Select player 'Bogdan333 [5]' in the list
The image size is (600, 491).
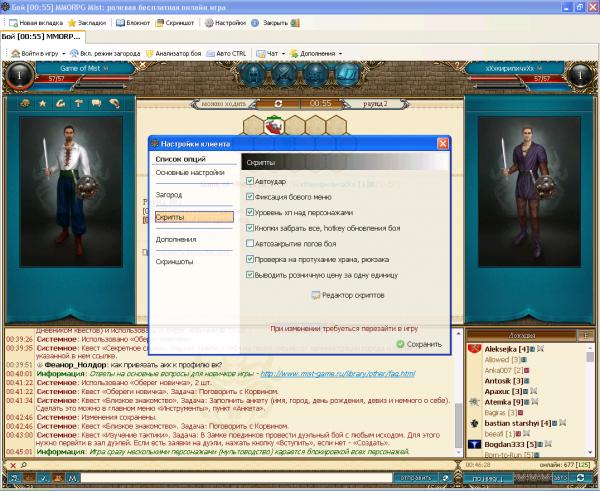pos(510,445)
